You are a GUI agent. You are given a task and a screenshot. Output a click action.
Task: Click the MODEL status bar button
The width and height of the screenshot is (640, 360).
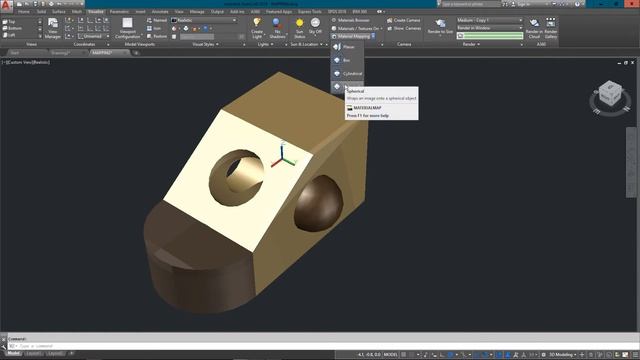pos(391,354)
